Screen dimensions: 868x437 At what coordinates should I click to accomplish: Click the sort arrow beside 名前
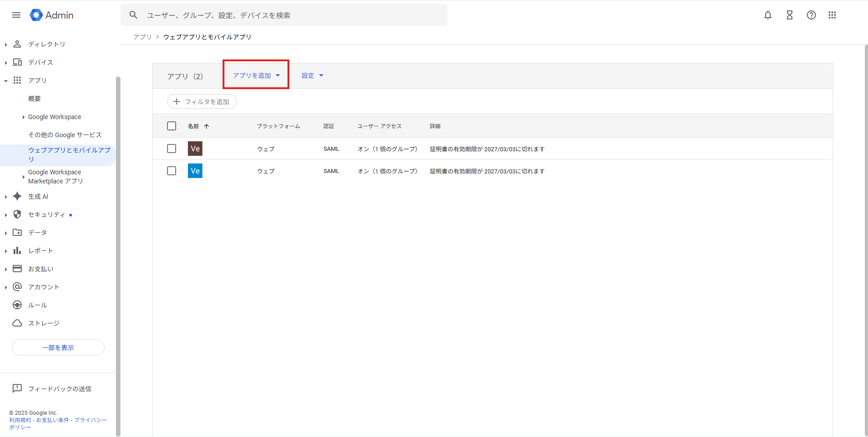[206, 126]
